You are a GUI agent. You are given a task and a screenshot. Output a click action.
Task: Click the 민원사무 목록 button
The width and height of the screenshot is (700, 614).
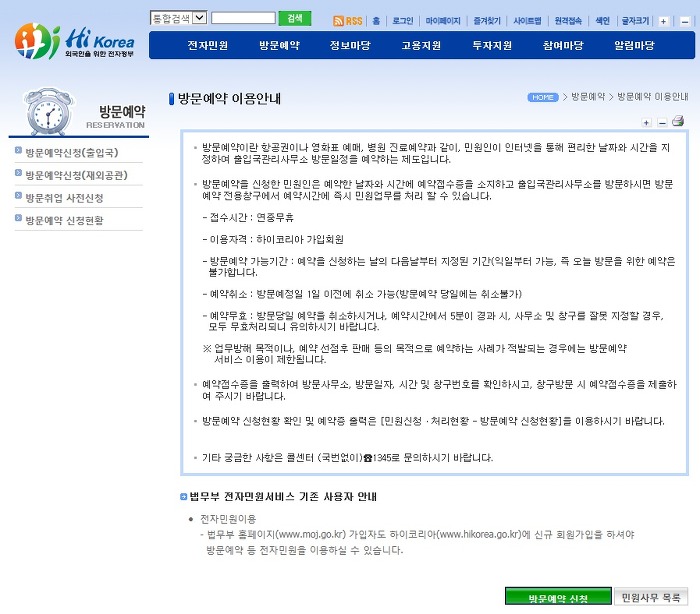(651, 597)
